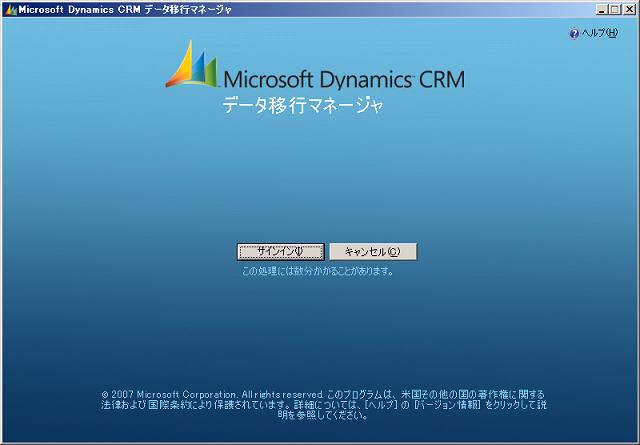
Task: Click the blue question mark help icon
Action: click(x=574, y=33)
